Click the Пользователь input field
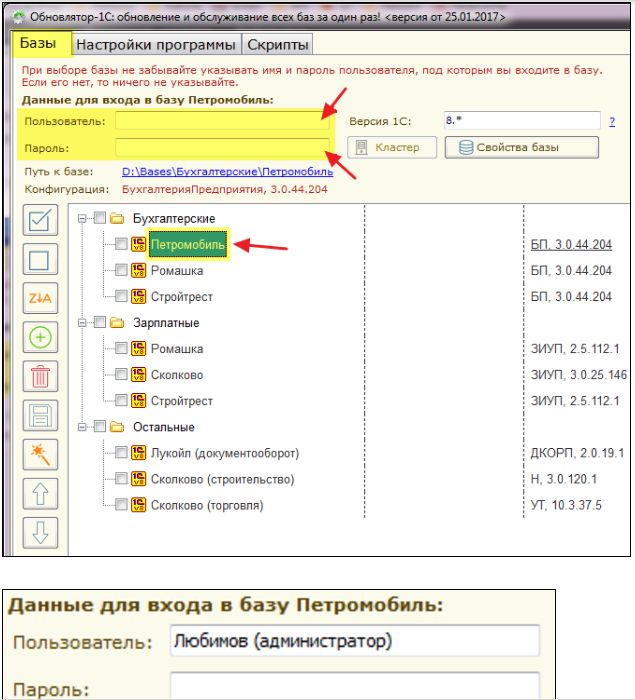The height and width of the screenshot is (700, 635). tap(222, 121)
